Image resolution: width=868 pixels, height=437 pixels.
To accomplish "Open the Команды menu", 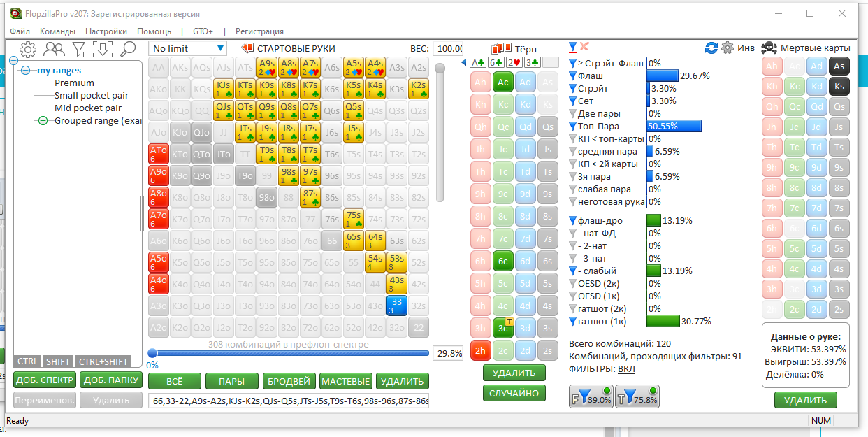I will [57, 31].
